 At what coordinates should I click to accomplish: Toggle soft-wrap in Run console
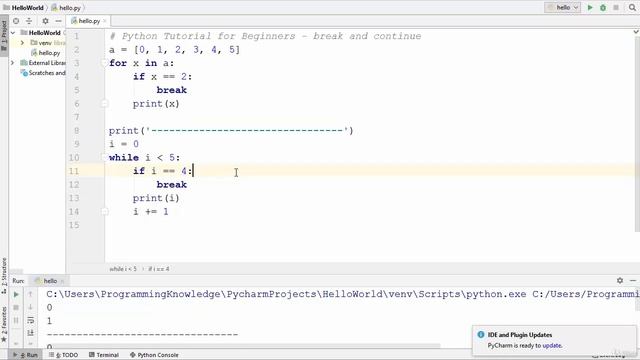pos(30,320)
